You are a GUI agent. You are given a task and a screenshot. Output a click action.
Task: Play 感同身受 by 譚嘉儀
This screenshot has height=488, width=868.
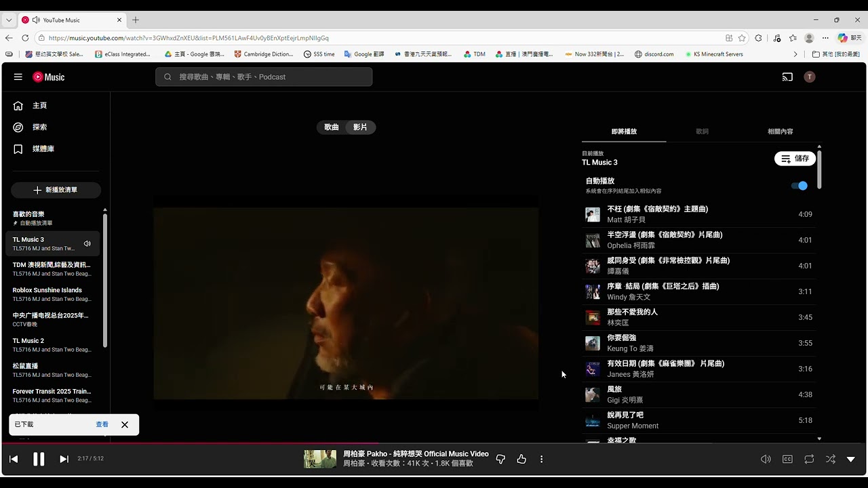[698, 266]
